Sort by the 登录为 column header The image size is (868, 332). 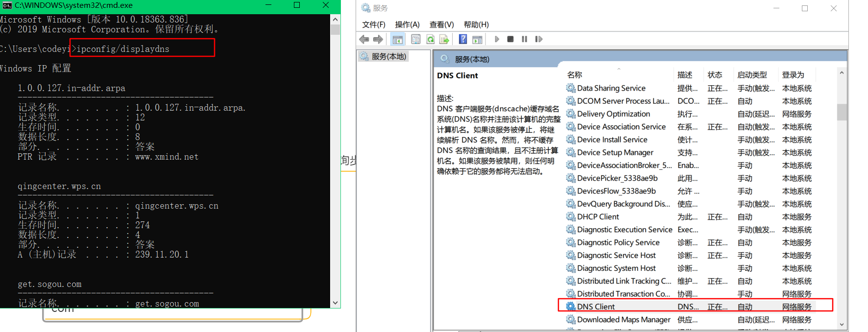tap(797, 74)
